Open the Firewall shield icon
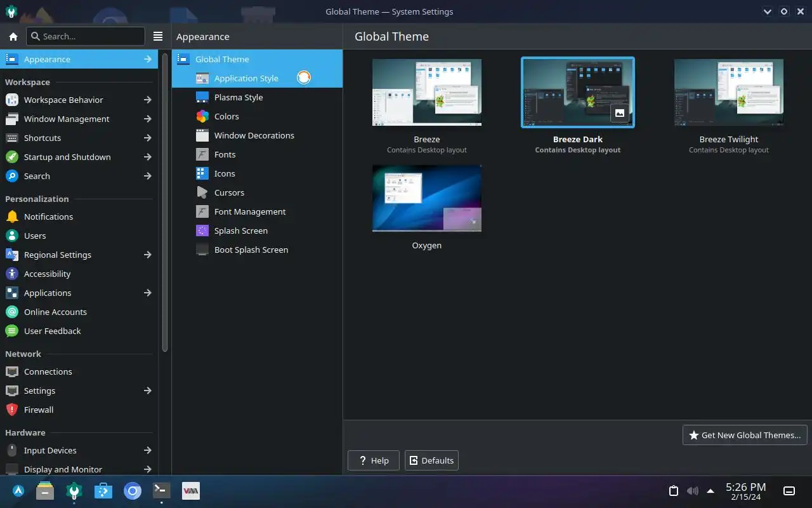 12,410
